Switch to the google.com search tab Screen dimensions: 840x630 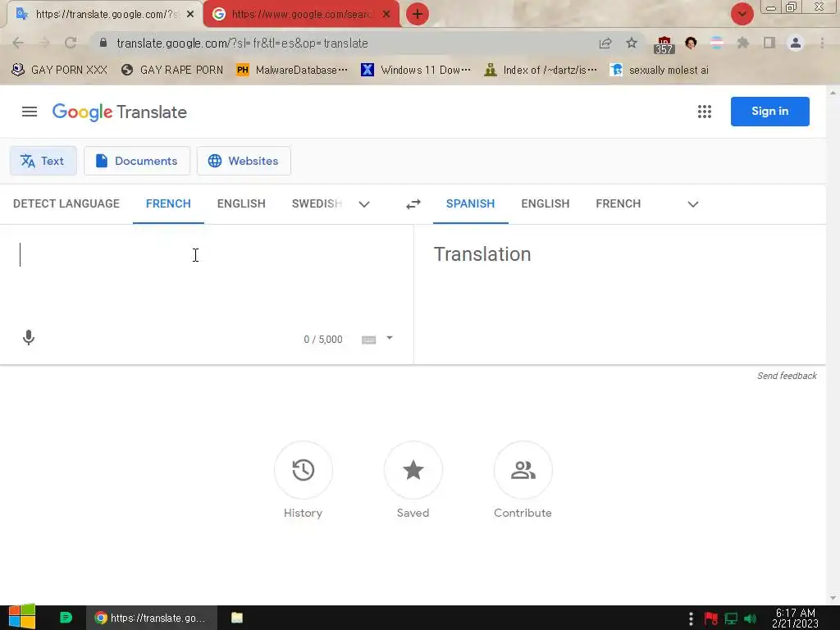(x=302, y=15)
